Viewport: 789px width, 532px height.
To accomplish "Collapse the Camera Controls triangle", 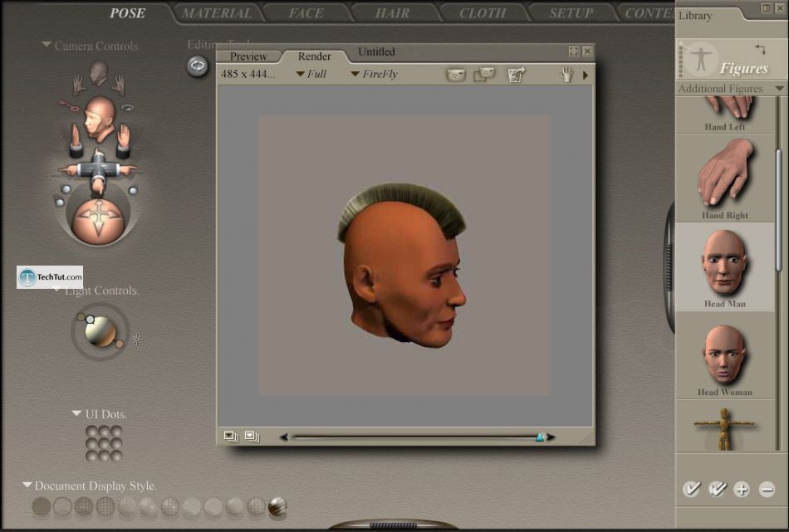I will (47, 45).
